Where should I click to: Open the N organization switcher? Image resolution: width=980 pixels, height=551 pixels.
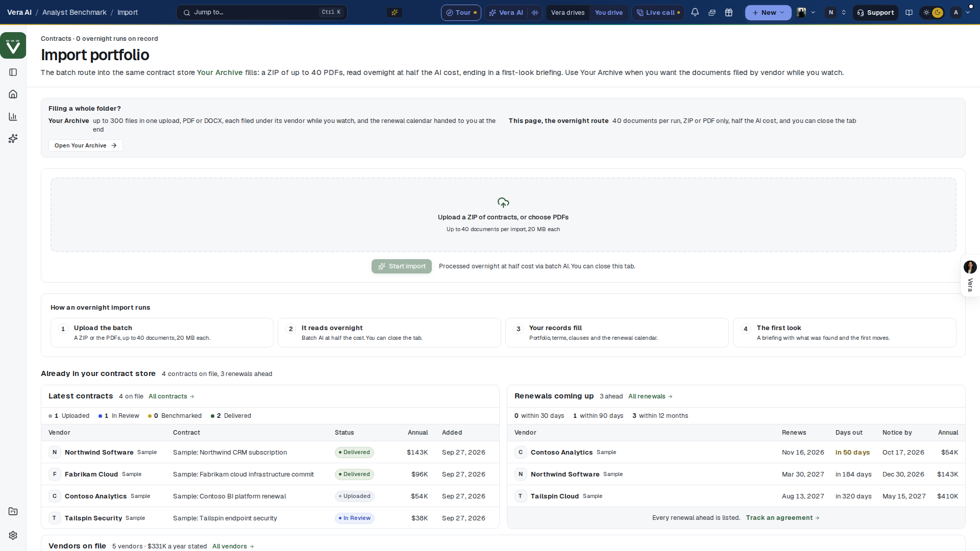click(836, 13)
